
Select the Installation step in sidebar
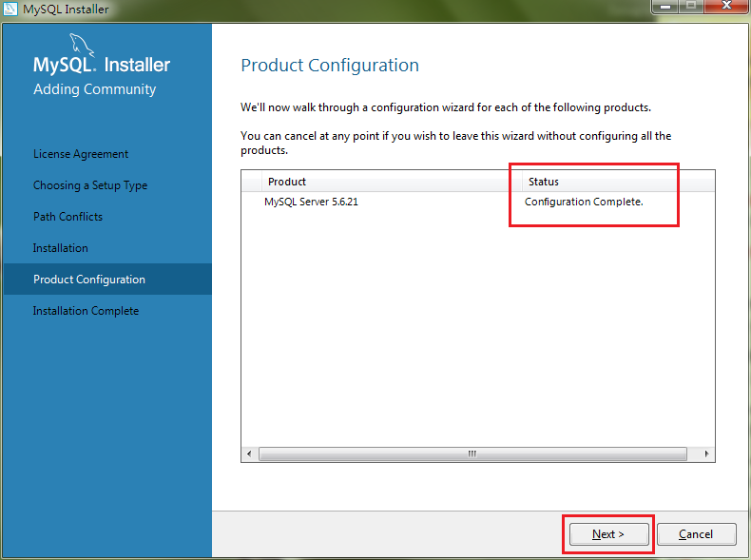pos(60,248)
